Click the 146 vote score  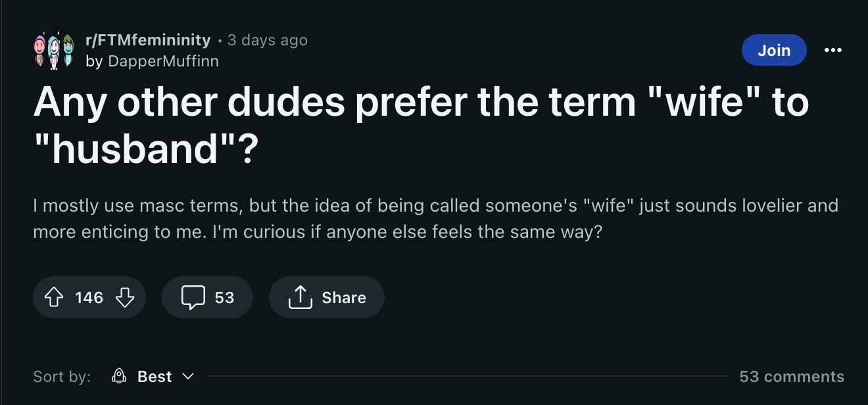tap(89, 298)
